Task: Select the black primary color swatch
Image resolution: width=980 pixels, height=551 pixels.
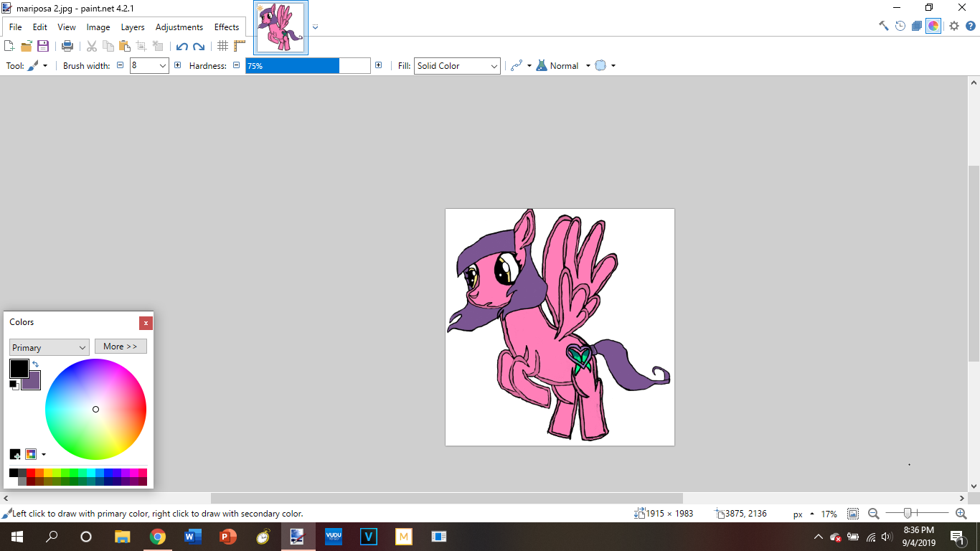Action: pyautogui.click(x=19, y=369)
